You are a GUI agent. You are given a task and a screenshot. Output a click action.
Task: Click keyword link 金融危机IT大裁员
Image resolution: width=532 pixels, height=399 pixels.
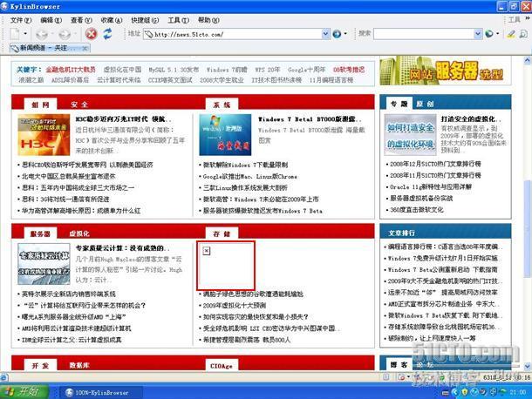[71, 70]
